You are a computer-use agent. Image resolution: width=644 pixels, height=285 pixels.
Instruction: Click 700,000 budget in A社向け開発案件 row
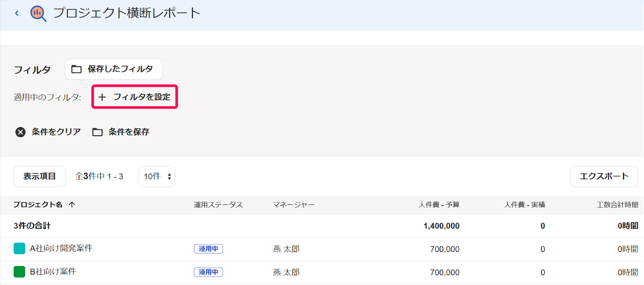(x=445, y=249)
